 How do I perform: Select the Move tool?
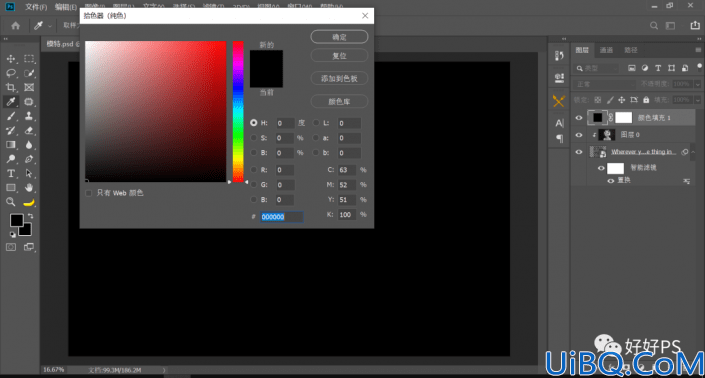(x=11, y=59)
